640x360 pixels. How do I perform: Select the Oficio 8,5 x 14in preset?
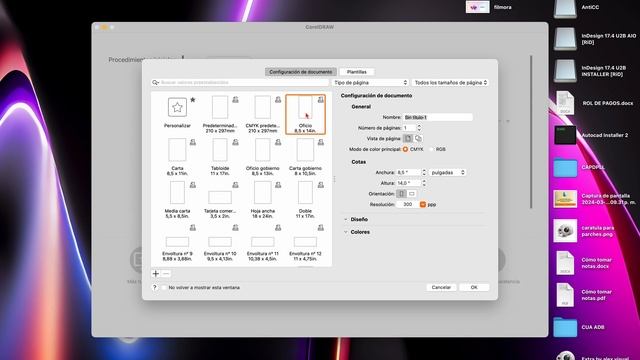click(305, 114)
